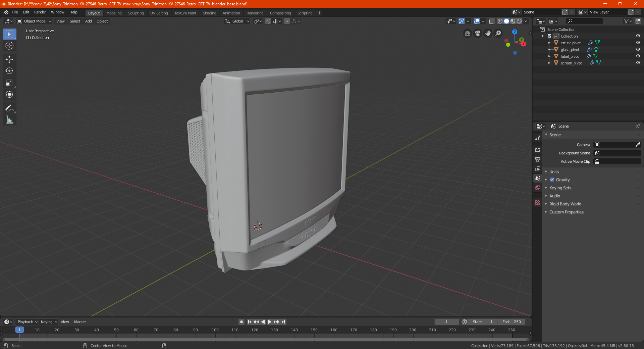The width and height of the screenshot is (644, 349).
Task: Expand crt_tv_pivot tree item
Action: [x=549, y=43]
